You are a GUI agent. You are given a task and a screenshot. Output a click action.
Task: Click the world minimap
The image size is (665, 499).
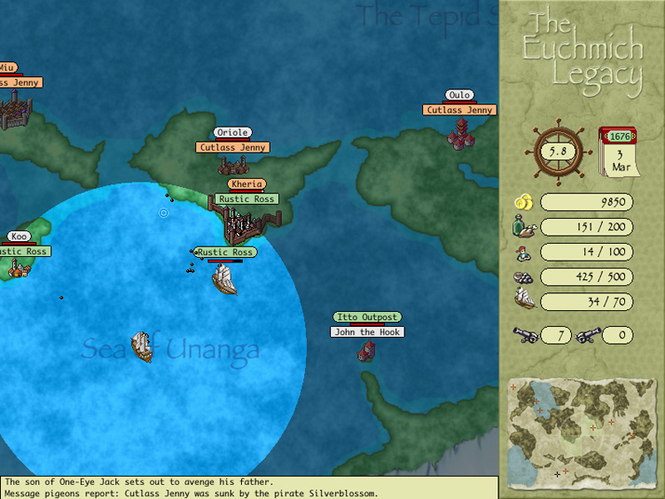[581, 429]
